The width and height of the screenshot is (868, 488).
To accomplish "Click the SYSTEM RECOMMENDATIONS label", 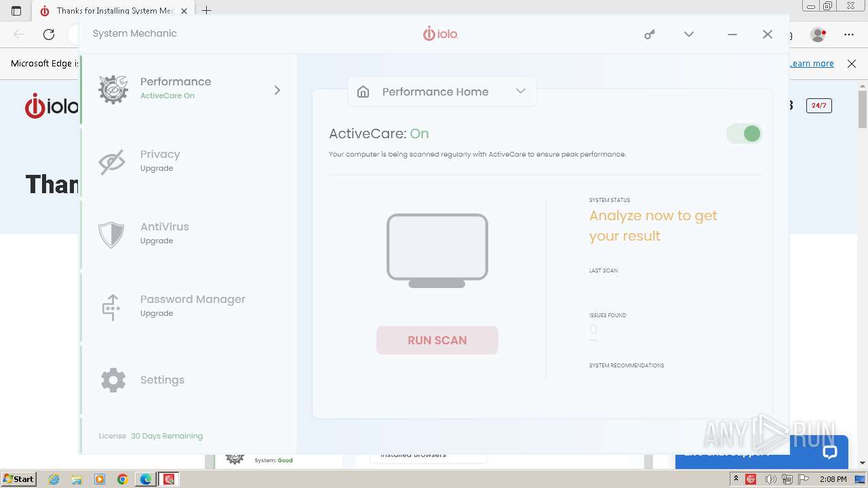I will [x=627, y=365].
